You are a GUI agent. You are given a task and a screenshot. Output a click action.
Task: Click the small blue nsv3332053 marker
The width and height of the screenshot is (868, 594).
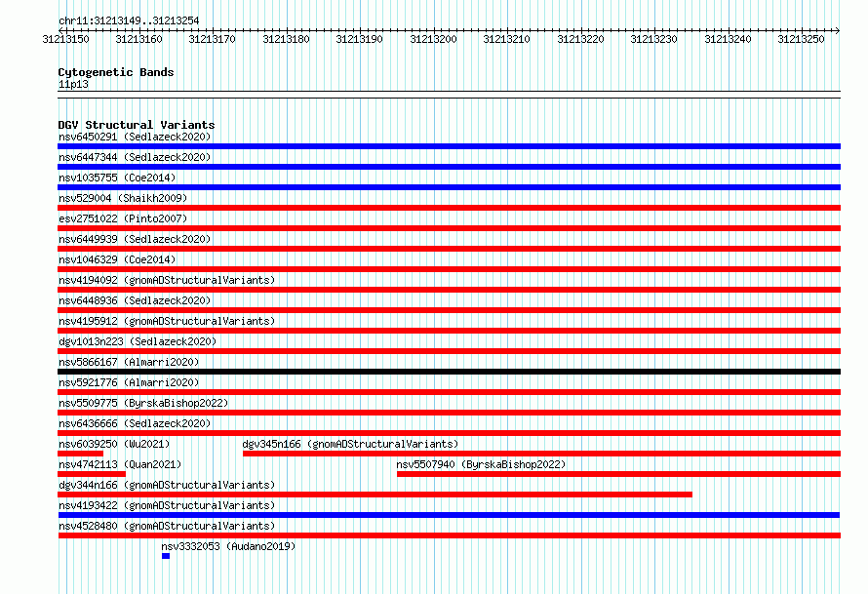[x=166, y=556]
